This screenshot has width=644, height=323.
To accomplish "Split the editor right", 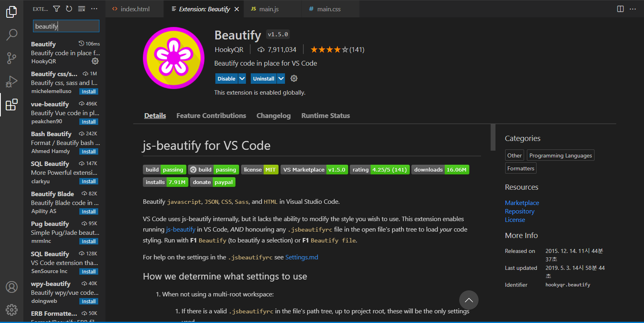I will 620,9.
